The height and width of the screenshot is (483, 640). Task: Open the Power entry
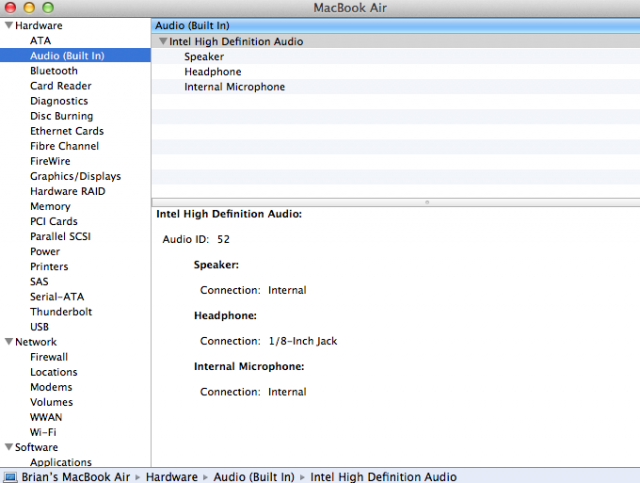(45, 252)
